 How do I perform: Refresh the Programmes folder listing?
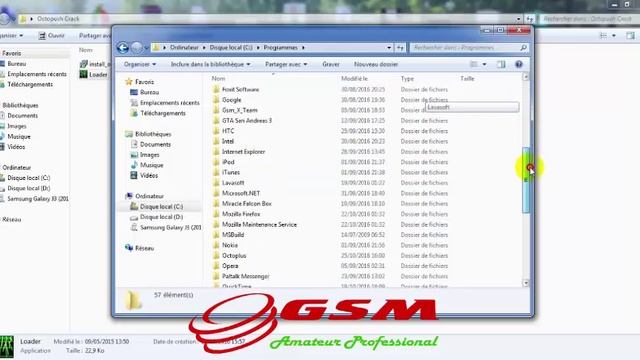pyautogui.click(x=400, y=48)
